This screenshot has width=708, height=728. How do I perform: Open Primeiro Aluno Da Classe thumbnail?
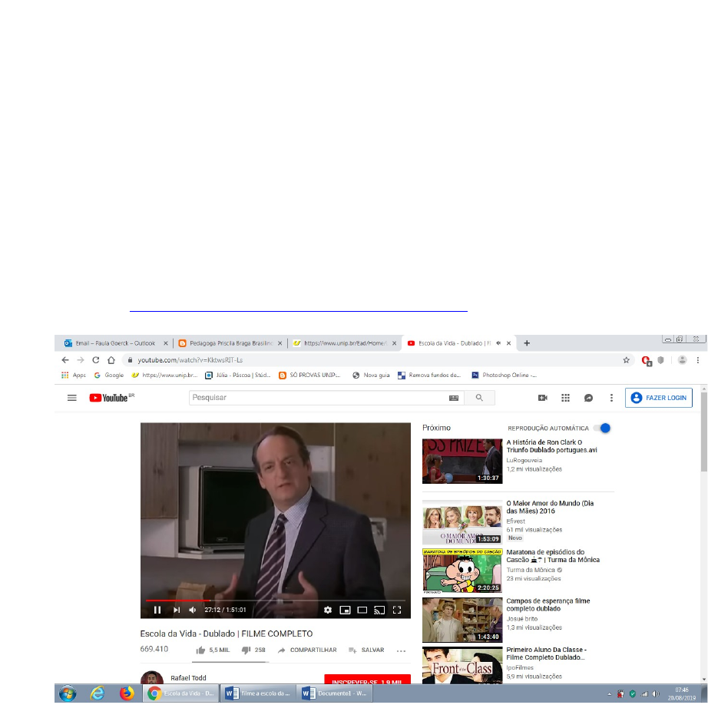pos(462,665)
